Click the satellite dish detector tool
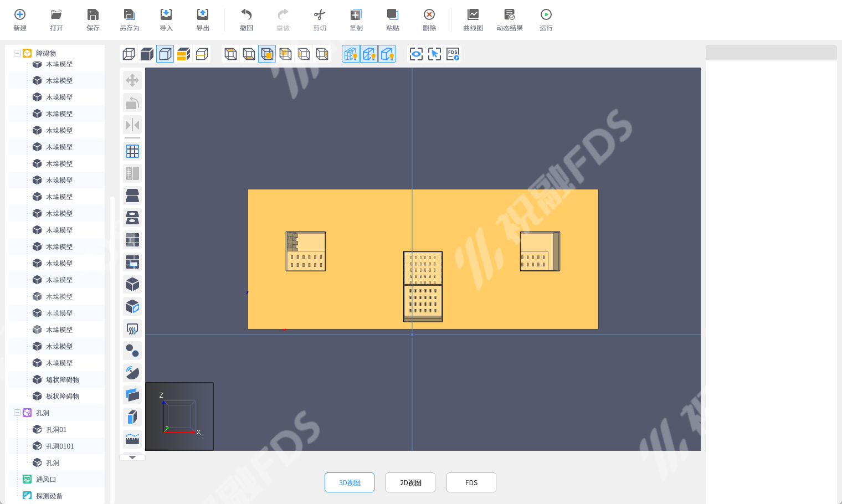The image size is (842, 504). (x=132, y=373)
